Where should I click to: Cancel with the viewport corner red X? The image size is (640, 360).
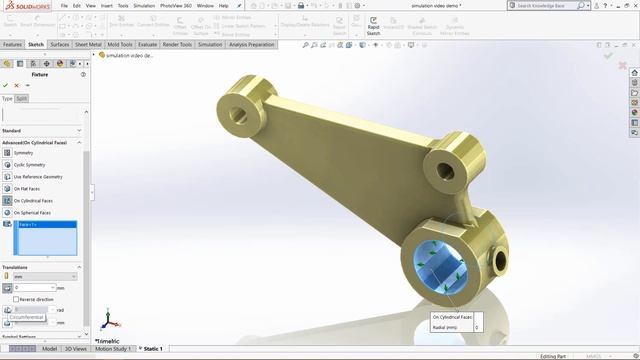(622, 65)
